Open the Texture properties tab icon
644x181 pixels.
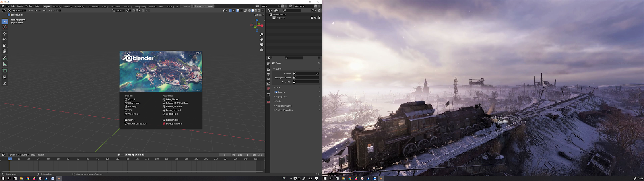[268, 102]
